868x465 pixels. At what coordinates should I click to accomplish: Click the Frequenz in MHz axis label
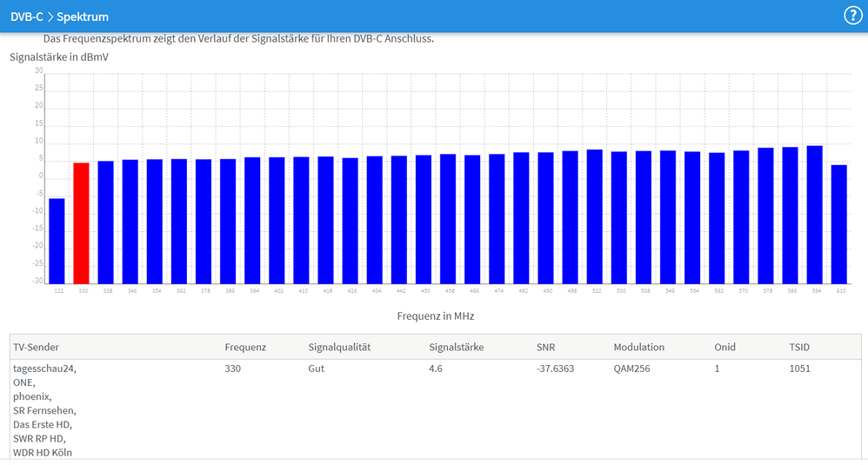(x=436, y=316)
